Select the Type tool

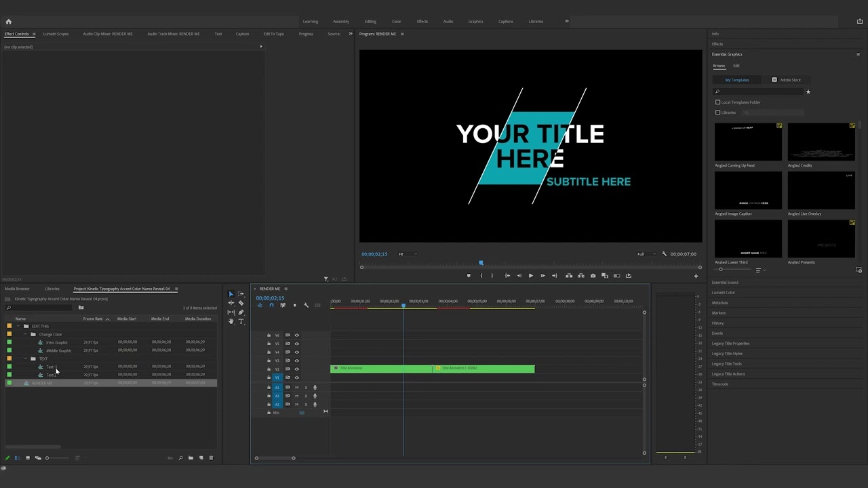coord(241,321)
